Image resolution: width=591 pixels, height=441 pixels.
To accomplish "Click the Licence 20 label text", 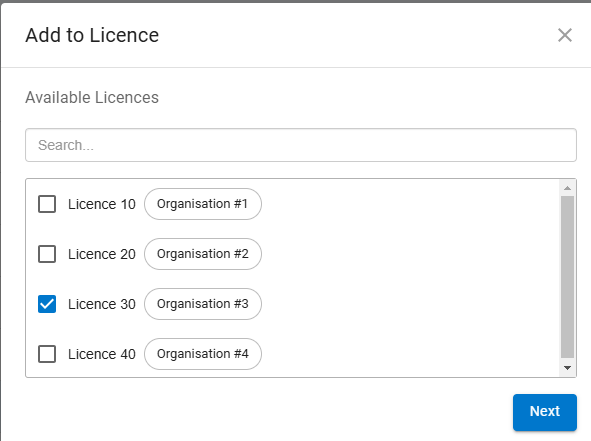I will coord(102,254).
